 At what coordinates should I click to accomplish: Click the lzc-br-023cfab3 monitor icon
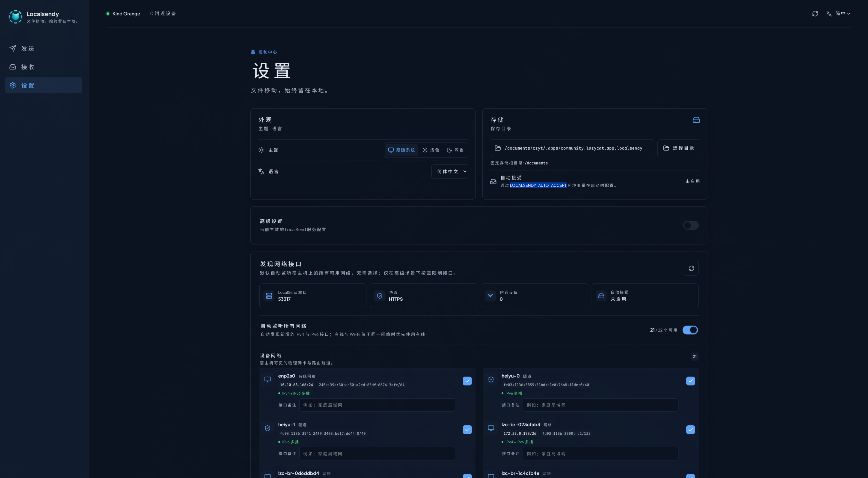[491, 428]
